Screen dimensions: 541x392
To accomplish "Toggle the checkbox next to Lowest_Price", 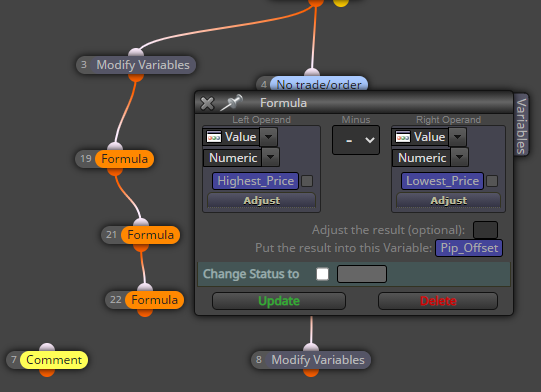I will coord(492,181).
